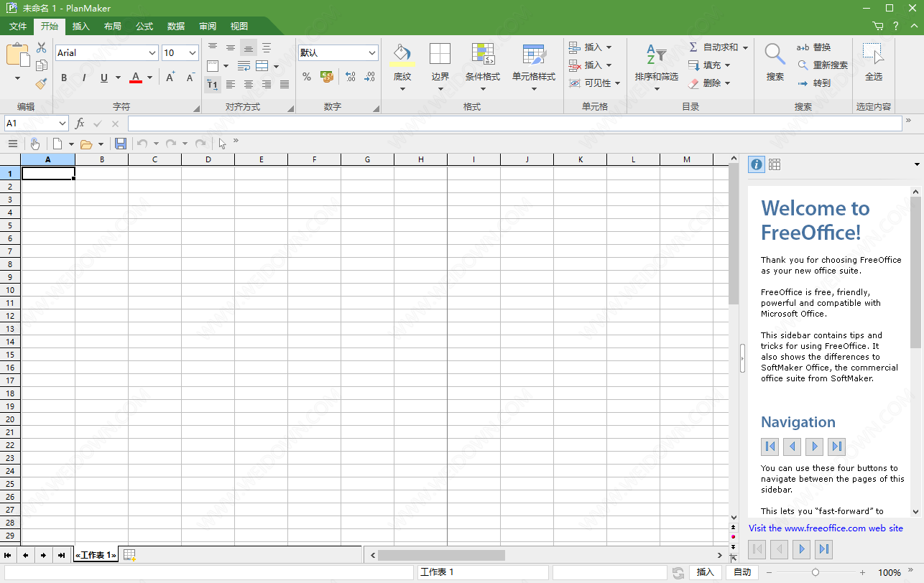The height and width of the screenshot is (583, 924).
Task: Click the object selection pointer icon
Action: (x=222, y=144)
